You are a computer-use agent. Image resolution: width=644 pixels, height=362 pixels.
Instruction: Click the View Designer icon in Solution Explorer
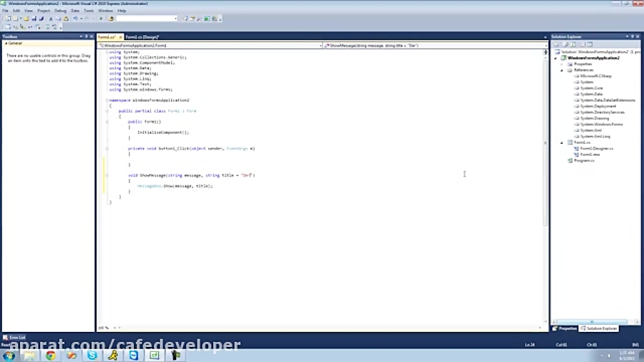tap(590, 44)
